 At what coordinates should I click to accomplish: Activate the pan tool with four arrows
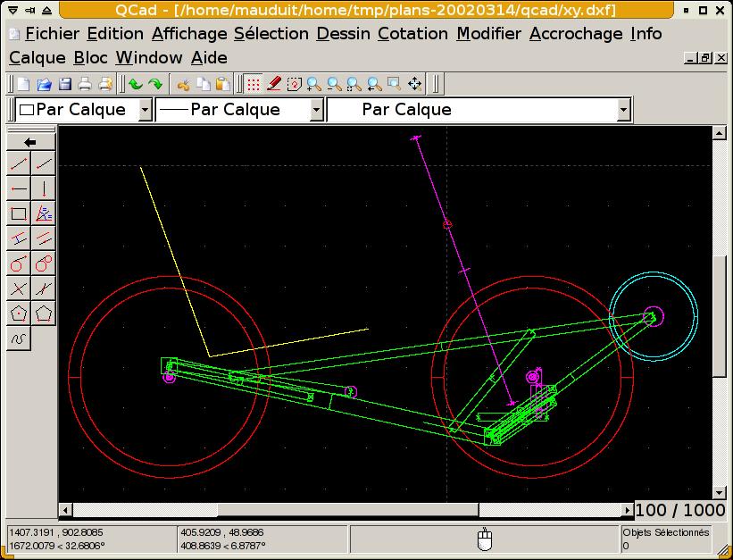coord(414,84)
